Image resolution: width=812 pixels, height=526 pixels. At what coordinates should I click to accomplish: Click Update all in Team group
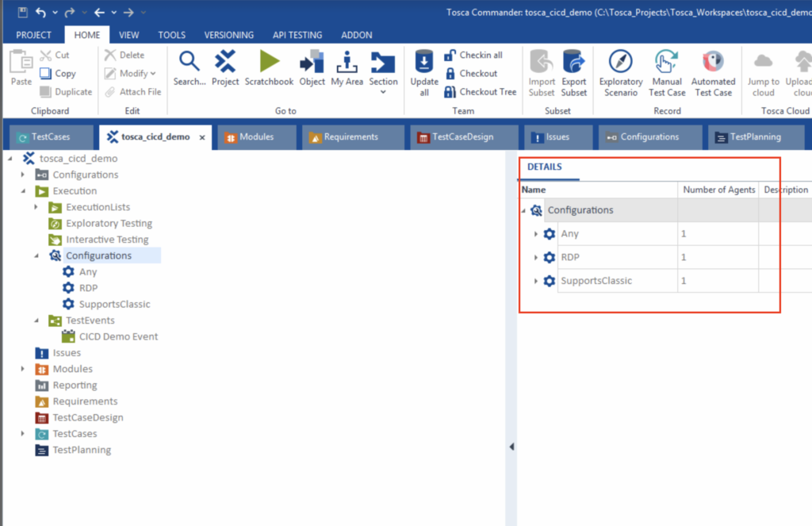pos(424,73)
